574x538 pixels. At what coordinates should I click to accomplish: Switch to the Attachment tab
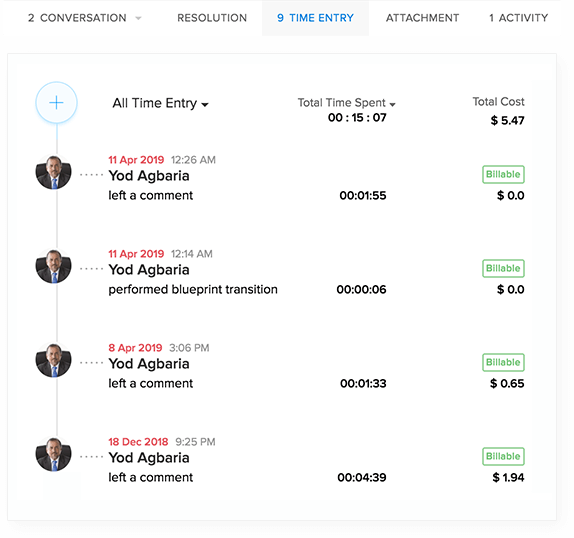[x=422, y=18]
